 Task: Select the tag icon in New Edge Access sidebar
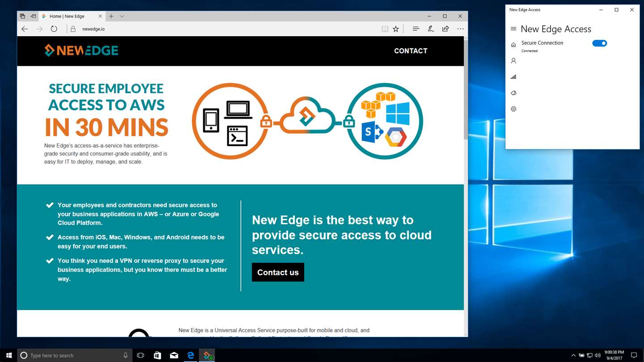click(513, 93)
